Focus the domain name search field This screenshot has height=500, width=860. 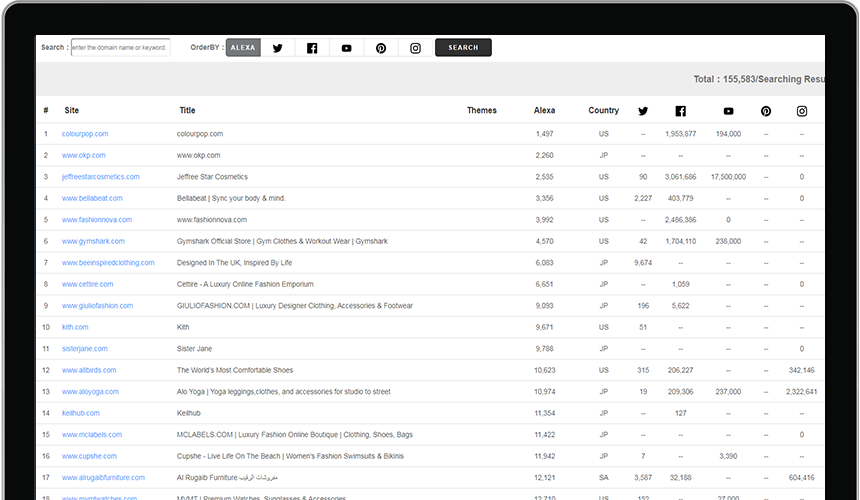(x=121, y=48)
